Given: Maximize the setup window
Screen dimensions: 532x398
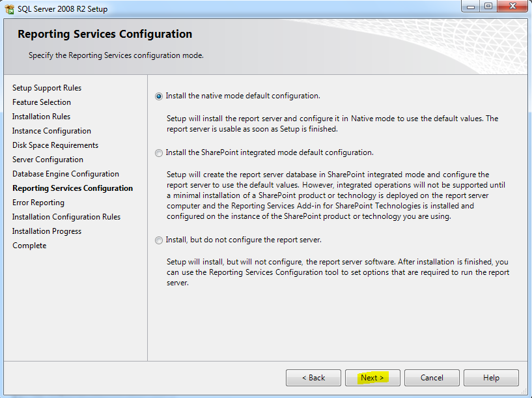Looking at the screenshot, I should coord(488,7).
